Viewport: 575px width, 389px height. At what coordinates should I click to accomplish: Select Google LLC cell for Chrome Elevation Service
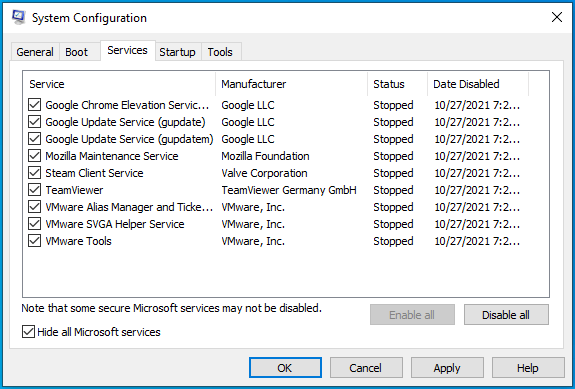pos(248,105)
